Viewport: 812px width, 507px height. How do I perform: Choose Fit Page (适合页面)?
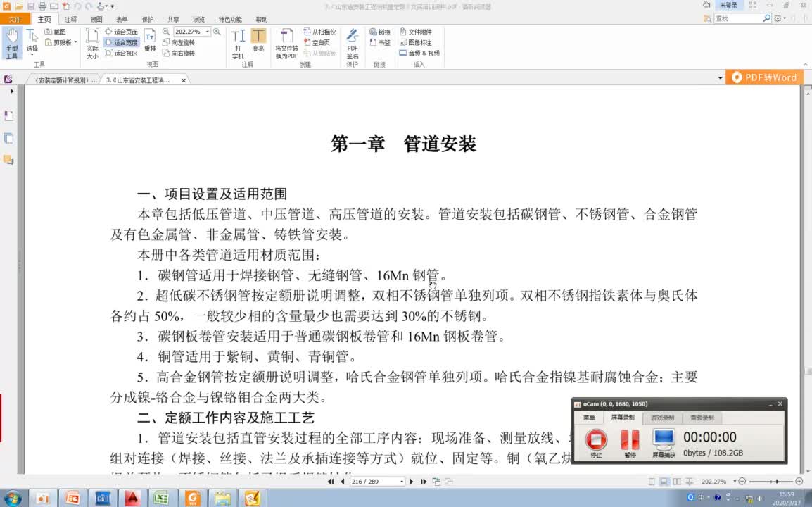[x=121, y=32]
